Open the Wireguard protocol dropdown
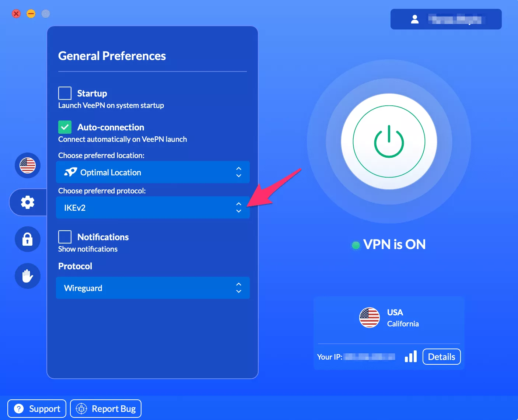 [153, 288]
